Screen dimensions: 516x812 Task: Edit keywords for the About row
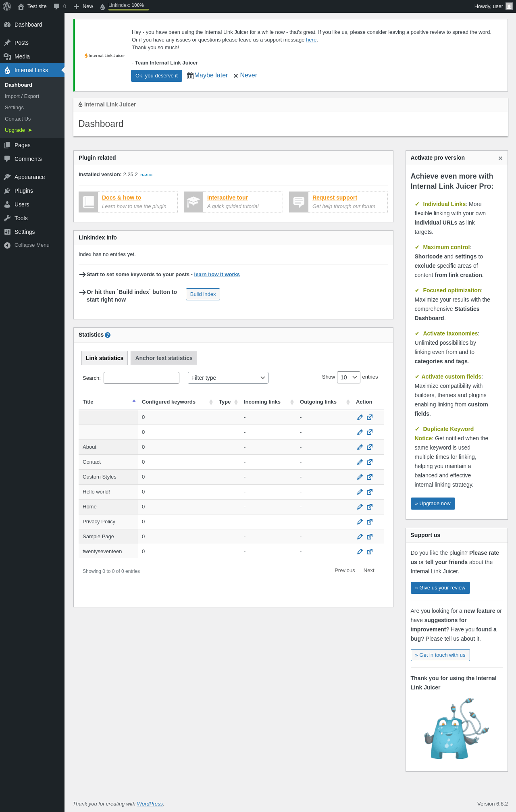360,447
